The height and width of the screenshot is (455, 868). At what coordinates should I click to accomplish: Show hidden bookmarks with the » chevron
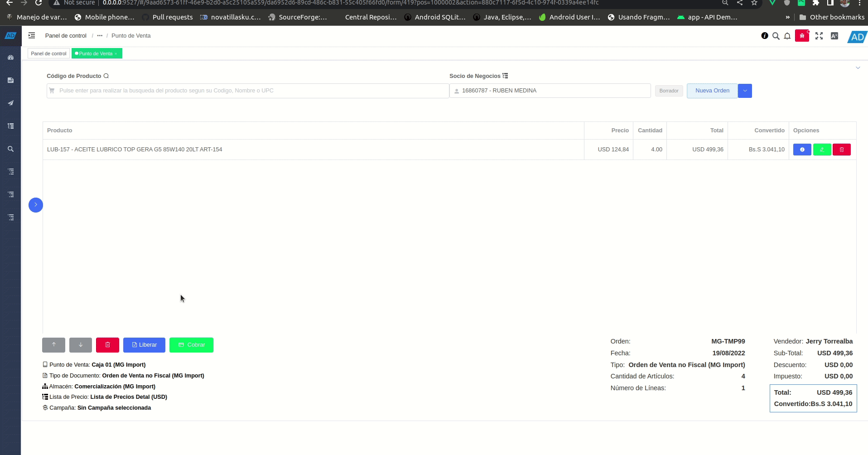[787, 17]
